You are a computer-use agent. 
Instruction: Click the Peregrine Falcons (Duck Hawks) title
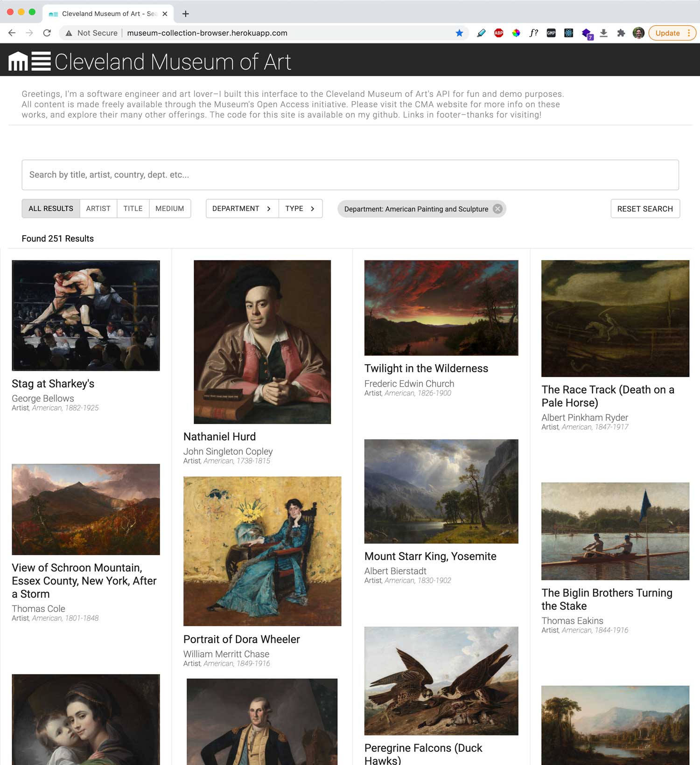coord(423,754)
